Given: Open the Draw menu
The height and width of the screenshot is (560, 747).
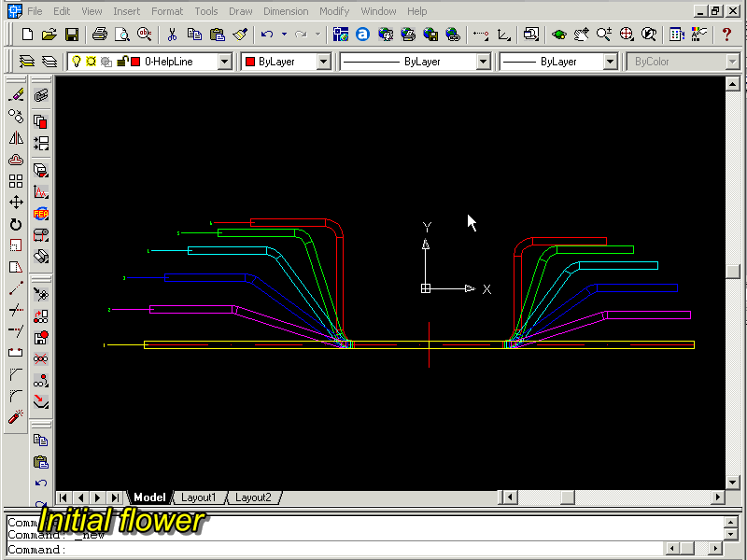Looking at the screenshot, I should pyautogui.click(x=241, y=11).
